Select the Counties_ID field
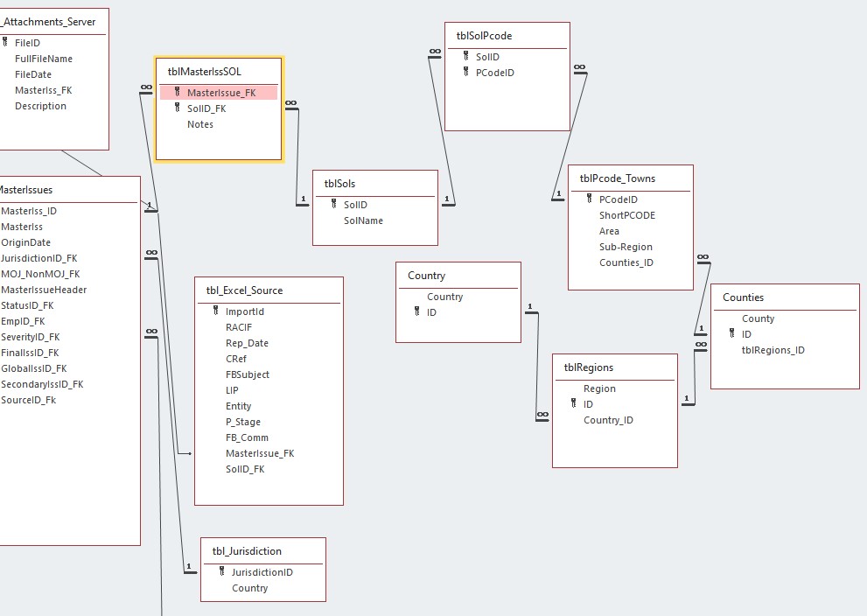The height and width of the screenshot is (616, 867). (x=626, y=262)
